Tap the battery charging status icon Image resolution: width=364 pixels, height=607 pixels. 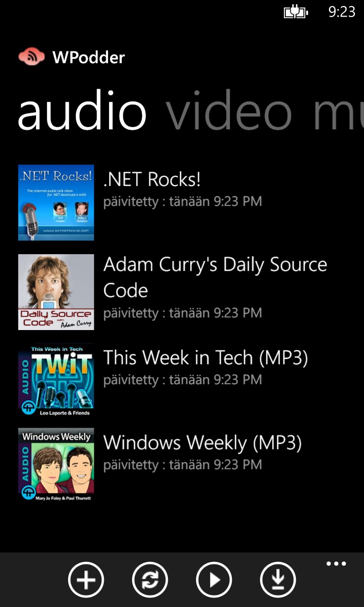295,12
